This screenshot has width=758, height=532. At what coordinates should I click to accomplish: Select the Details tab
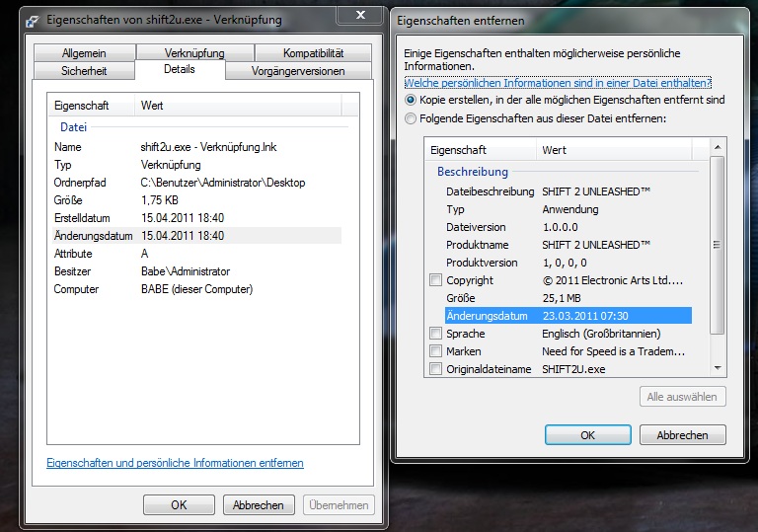click(x=180, y=69)
